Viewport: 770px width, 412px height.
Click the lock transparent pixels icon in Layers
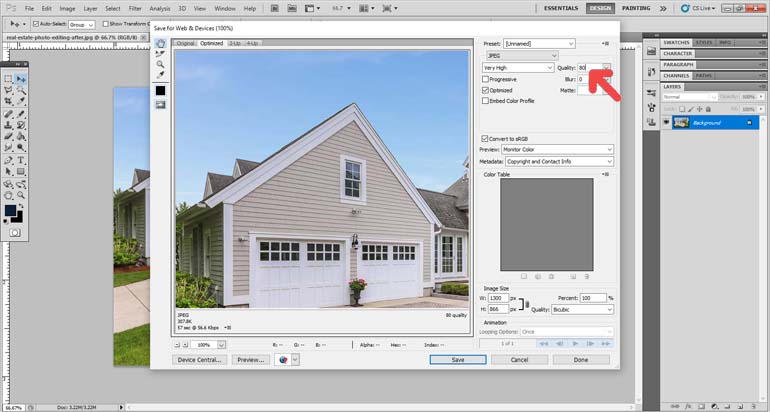[x=682, y=109]
